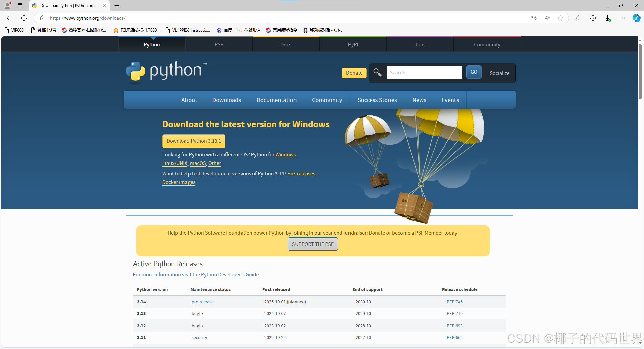Open the Events menu
This screenshot has height=349, width=644.
pos(450,100)
